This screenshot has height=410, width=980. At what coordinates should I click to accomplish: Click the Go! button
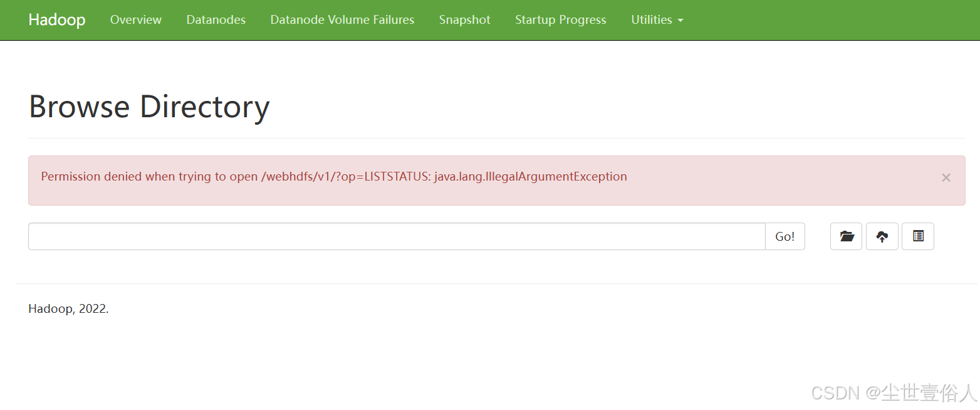[785, 236]
